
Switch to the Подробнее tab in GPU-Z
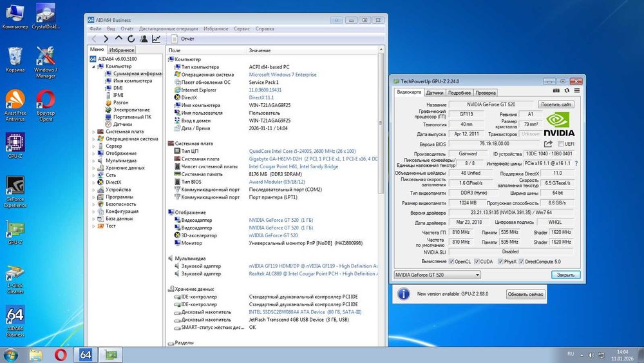[x=459, y=93]
